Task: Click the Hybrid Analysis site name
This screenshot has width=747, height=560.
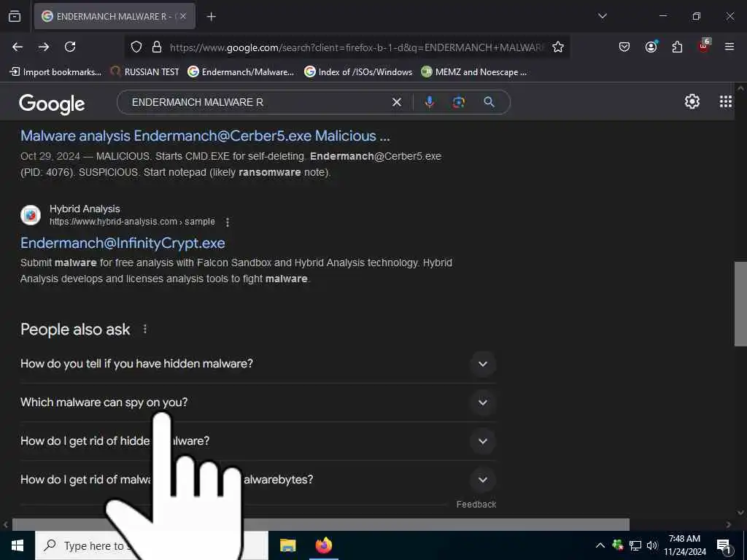Action: 85,209
